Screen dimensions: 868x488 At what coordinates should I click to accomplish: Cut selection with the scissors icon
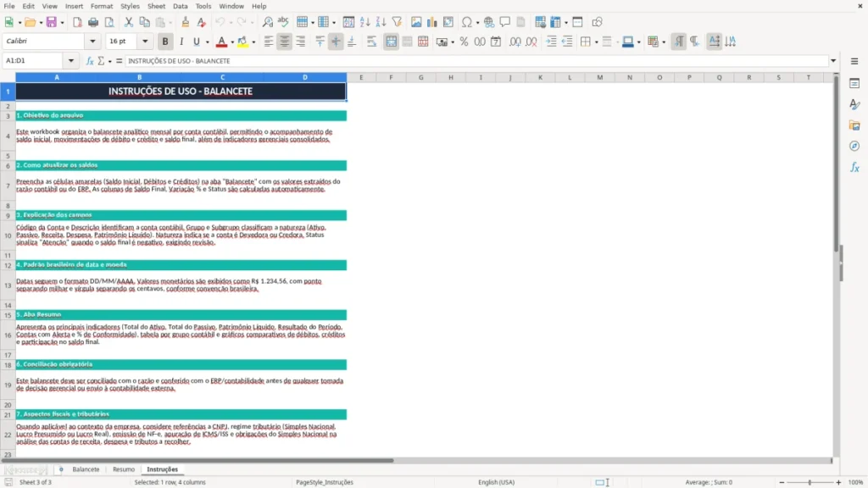[129, 22]
